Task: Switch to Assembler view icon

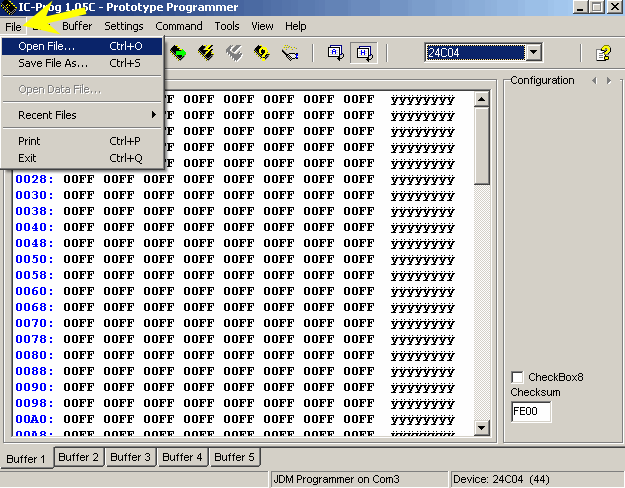Action: (x=336, y=53)
